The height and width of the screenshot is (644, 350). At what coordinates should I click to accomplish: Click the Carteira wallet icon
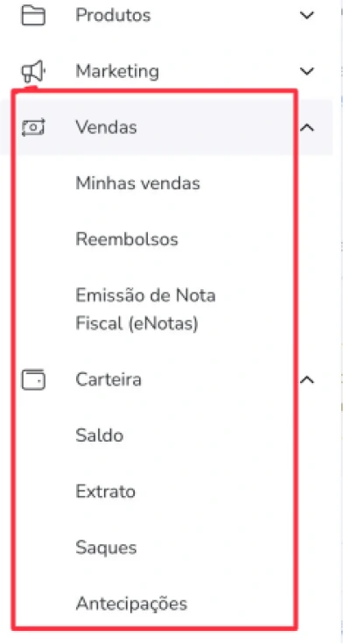click(x=33, y=379)
